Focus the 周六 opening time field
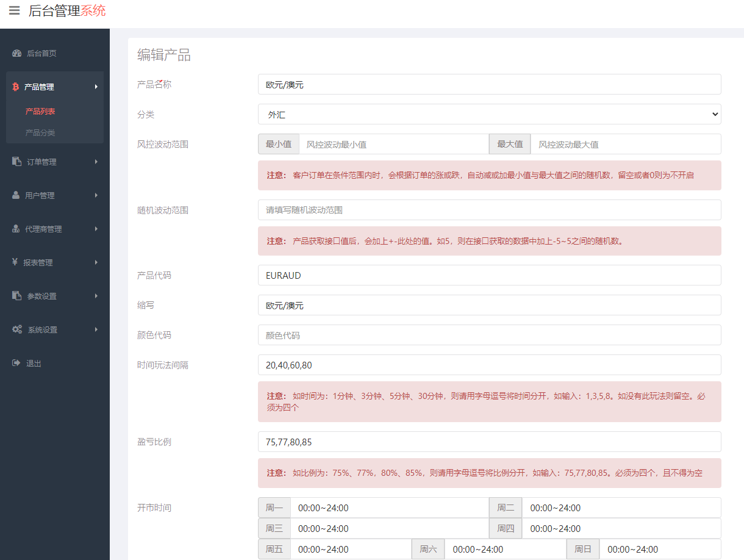744x560 pixels. [505, 549]
